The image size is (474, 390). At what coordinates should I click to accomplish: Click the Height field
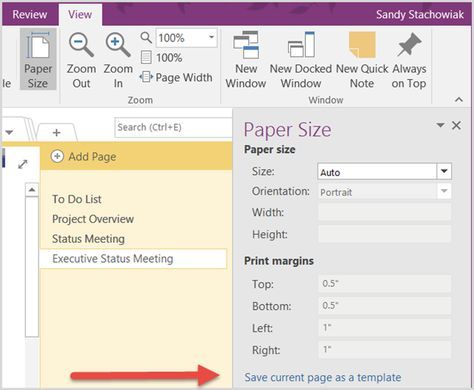click(384, 234)
